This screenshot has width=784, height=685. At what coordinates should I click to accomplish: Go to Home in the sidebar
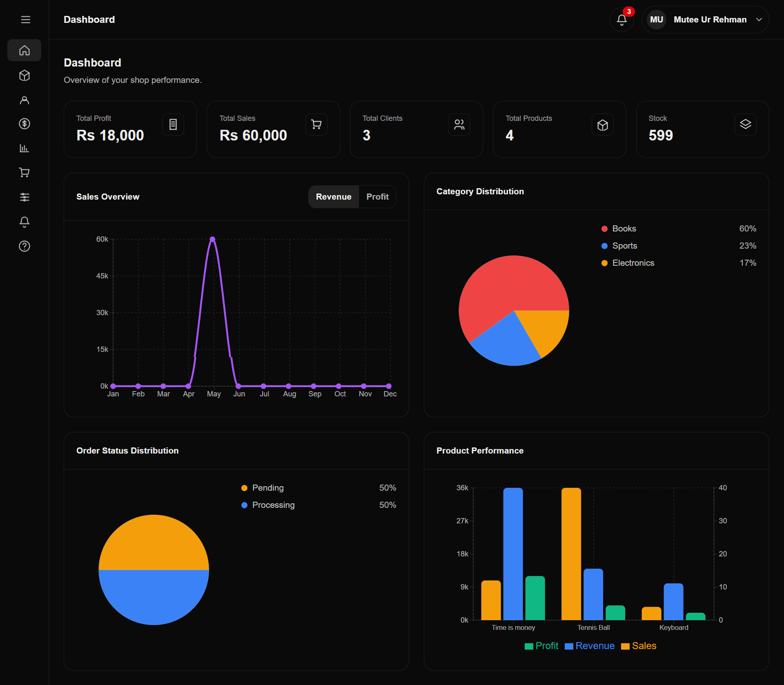point(24,50)
